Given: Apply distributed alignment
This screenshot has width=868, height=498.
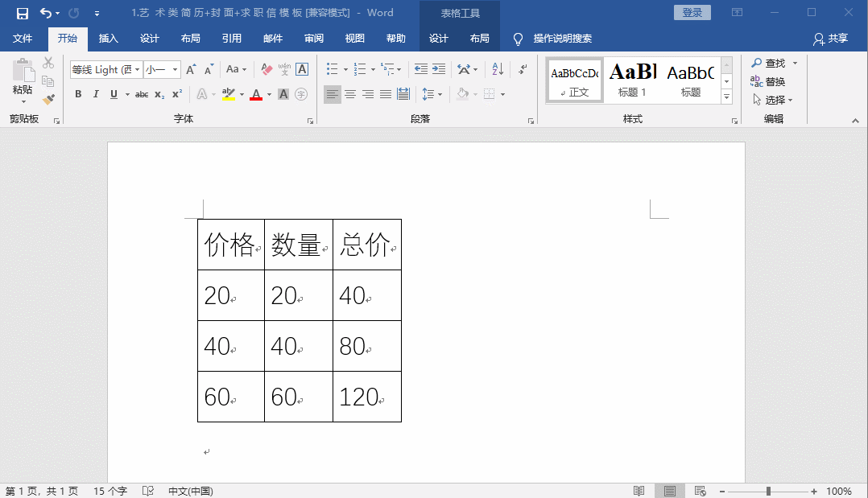Looking at the screenshot, I should pos(403,94).
